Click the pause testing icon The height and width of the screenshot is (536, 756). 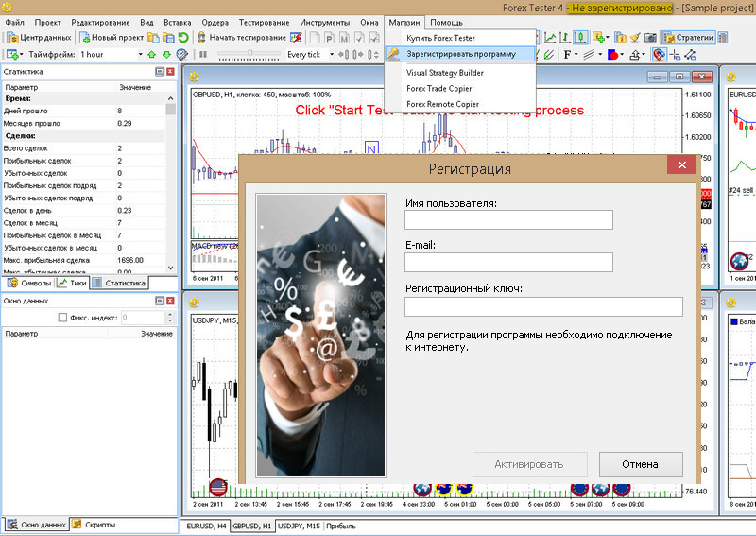203,55
